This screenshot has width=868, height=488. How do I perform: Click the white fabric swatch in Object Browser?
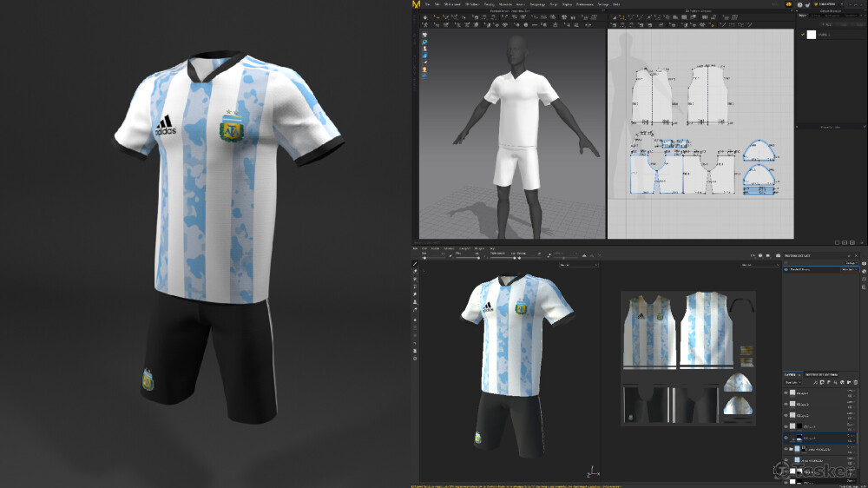[812, 35]
